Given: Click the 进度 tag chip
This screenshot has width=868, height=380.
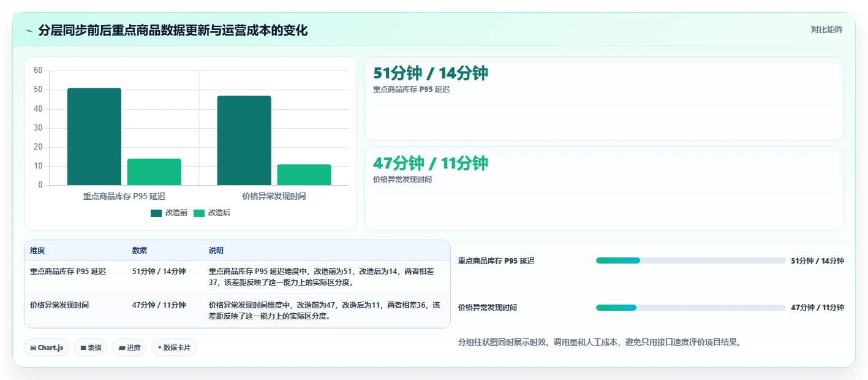Looking at the screenshot, I should tap(129, 348).
